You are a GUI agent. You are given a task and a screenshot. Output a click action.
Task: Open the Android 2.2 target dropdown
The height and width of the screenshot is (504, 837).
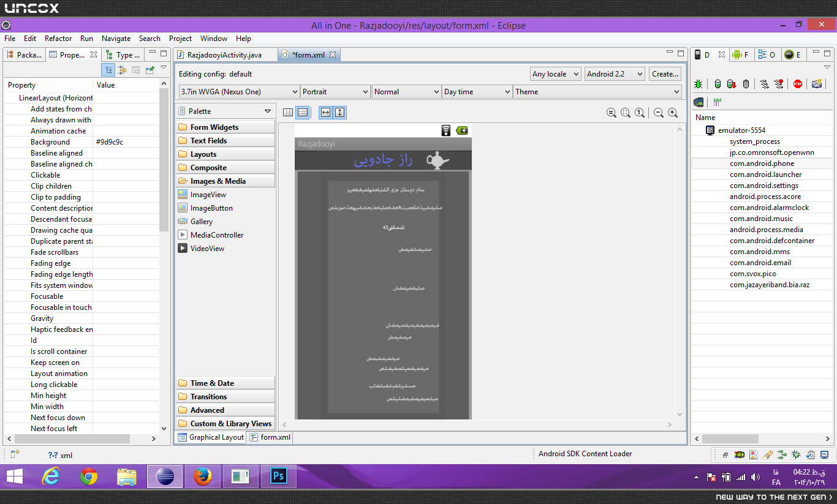[615, 74]
